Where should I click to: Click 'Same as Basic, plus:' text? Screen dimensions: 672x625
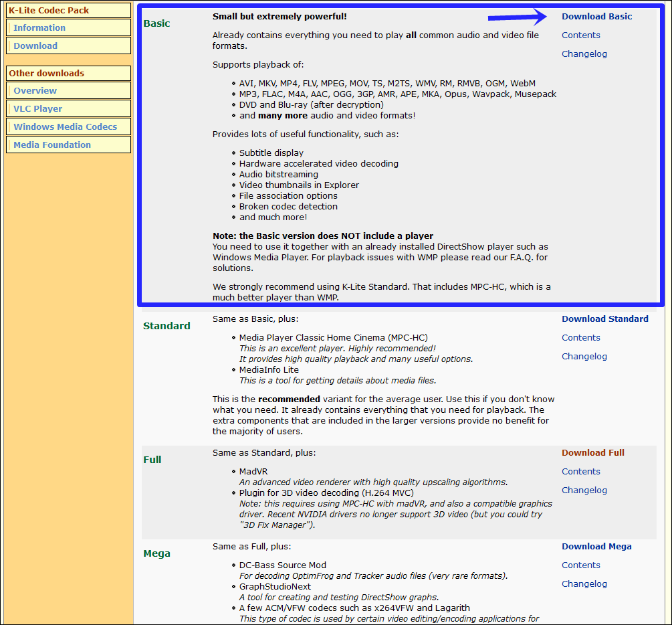pyautogui.click(x=255, y=319)
